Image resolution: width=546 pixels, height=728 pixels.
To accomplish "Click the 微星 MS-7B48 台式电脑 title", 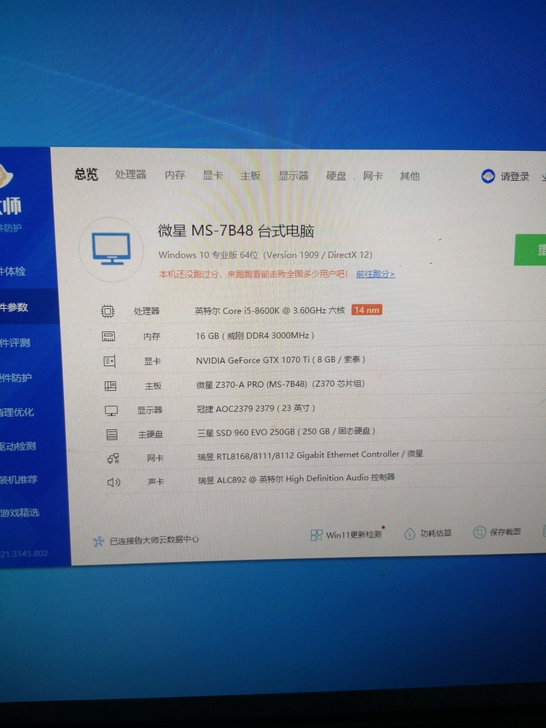I will (x=236, y=230).
